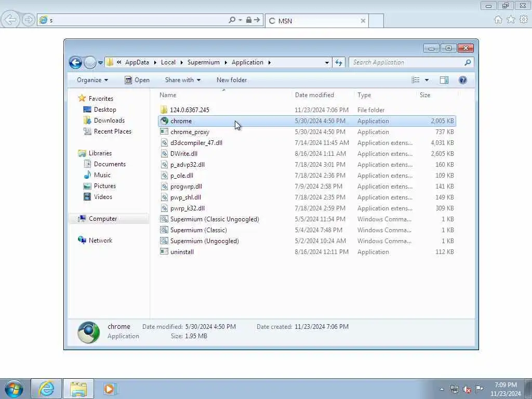532x399 pixels.
Task: Click the Explorer forward navigation arrow
Action: (x=90, y=62)
